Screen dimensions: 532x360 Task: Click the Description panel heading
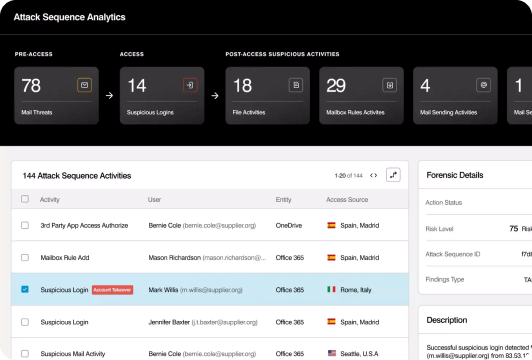446,320
